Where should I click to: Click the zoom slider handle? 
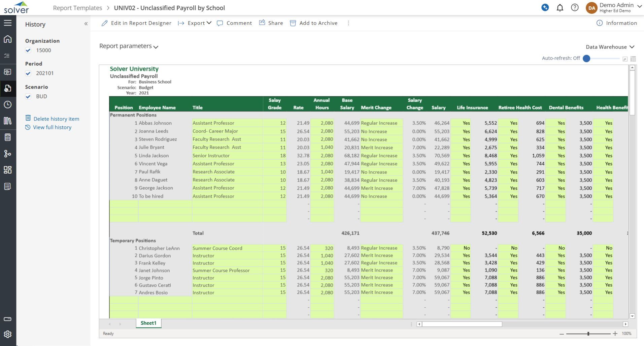[588, 334]
